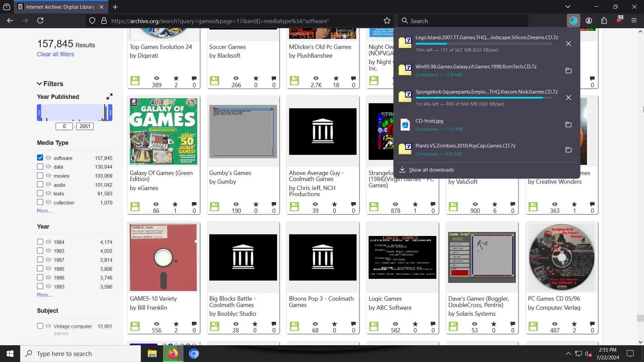Image resolution: width=644 pixels, height=362 pixels.
Task: Check the movies media type checkbox
Action: tap(40, 175)
